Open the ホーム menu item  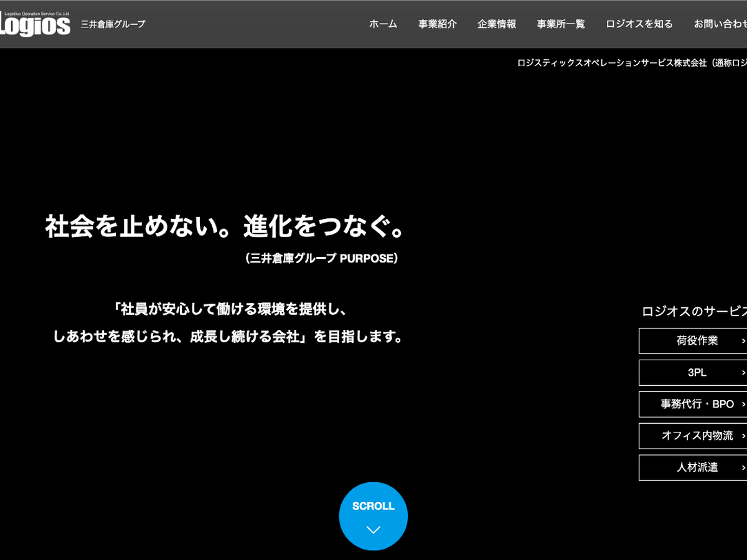click(383, 24)
